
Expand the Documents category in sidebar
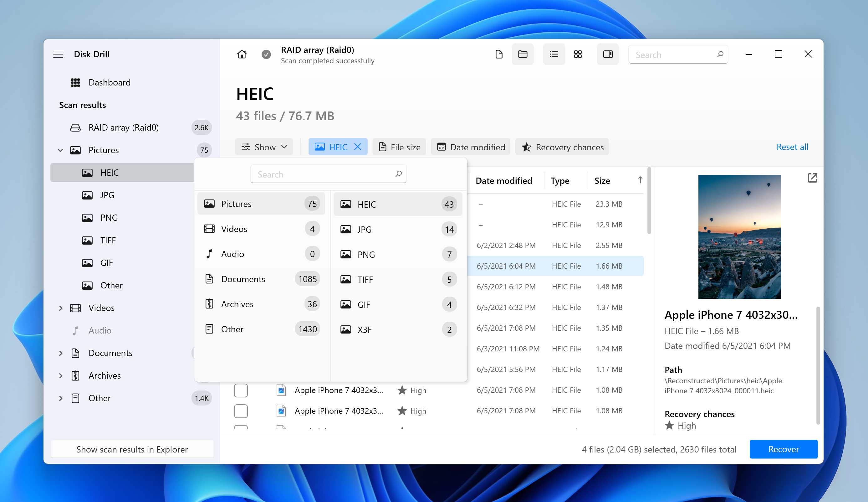pos(59,352)
